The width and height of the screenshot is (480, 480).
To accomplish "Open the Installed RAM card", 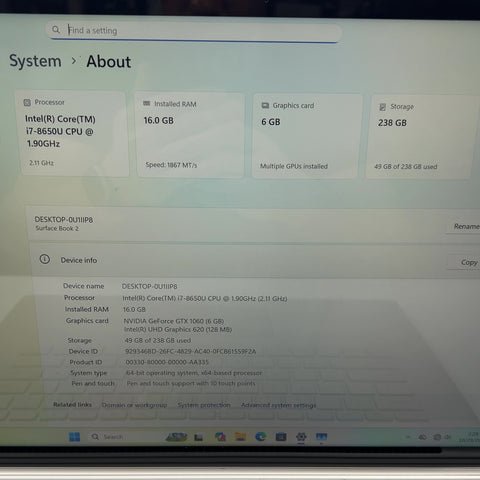I will point(190,135).
